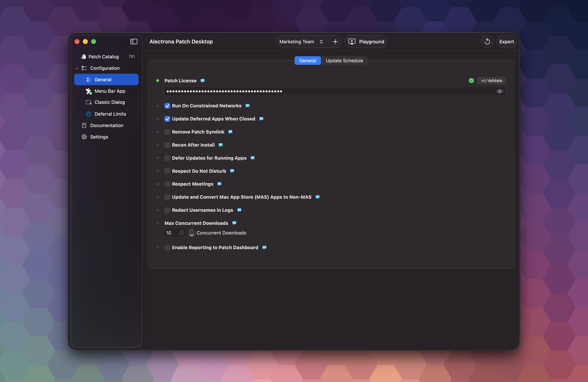Click the concurrent downloads number field

click(x=175, y=233)
